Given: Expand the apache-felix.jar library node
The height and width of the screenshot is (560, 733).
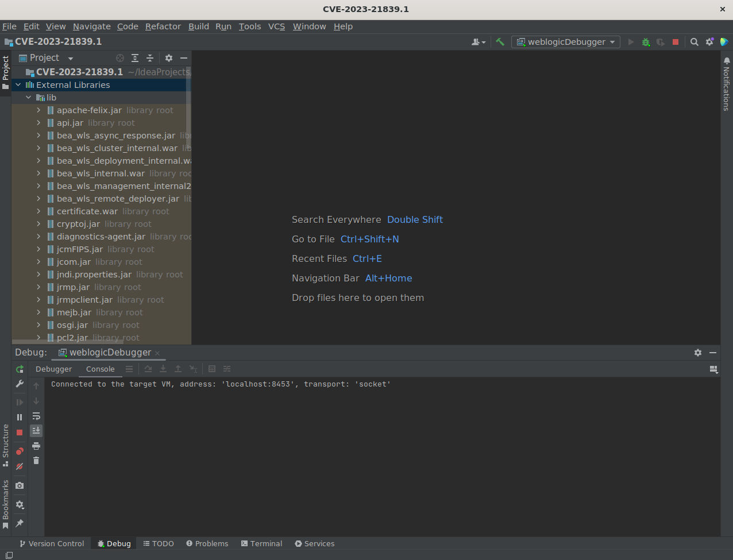Looking at the screenshot, I should (x=38, y=110).
